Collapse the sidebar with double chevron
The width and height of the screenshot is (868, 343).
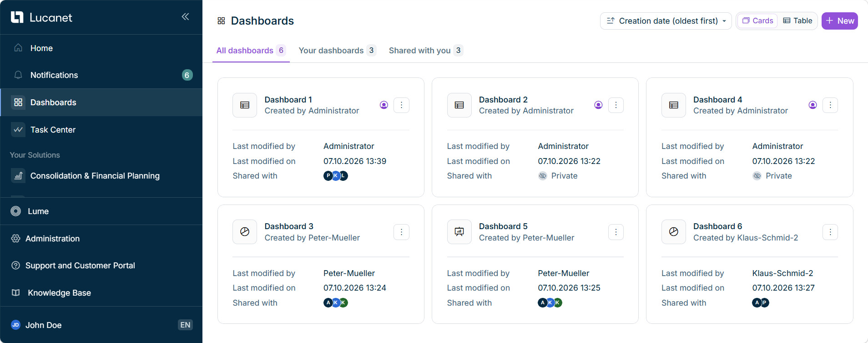click(x=185, y=17)
